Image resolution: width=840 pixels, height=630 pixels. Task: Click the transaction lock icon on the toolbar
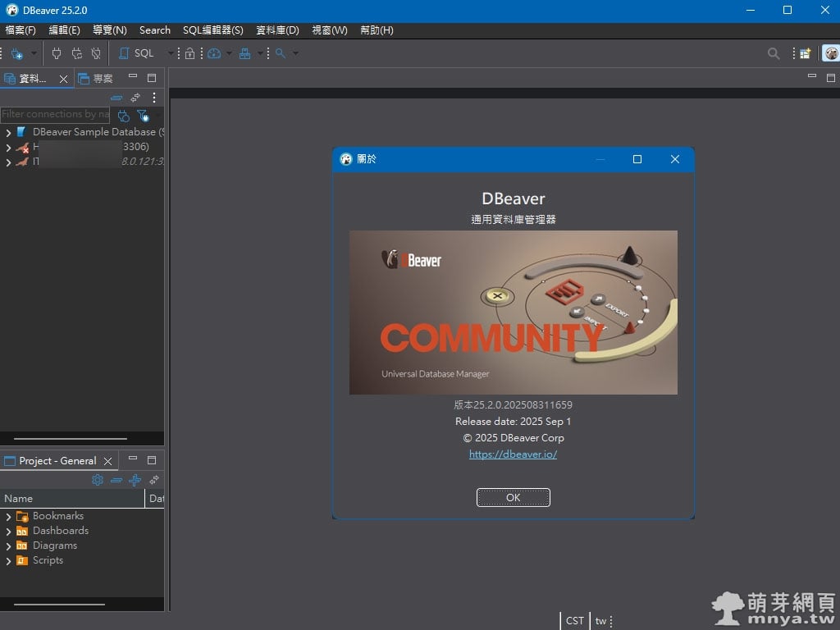click(189, 53)
